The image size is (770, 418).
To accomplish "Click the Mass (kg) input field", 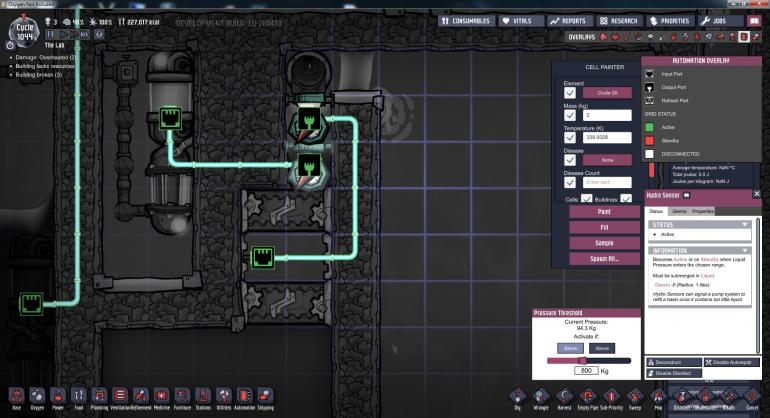I will [608, 115].
